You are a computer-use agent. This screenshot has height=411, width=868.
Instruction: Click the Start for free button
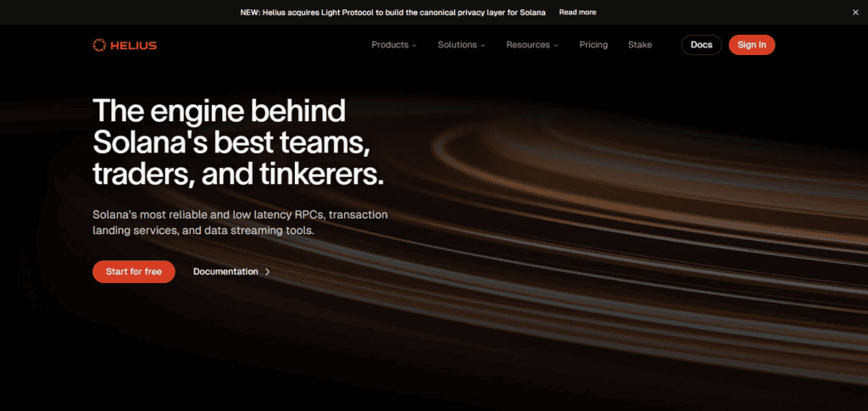tap(134, 272)
